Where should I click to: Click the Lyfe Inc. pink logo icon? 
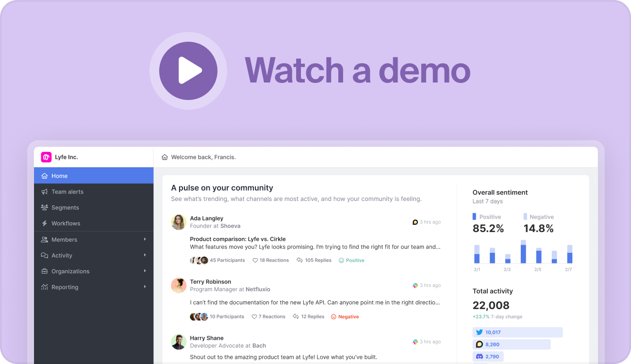pos(46,157)
